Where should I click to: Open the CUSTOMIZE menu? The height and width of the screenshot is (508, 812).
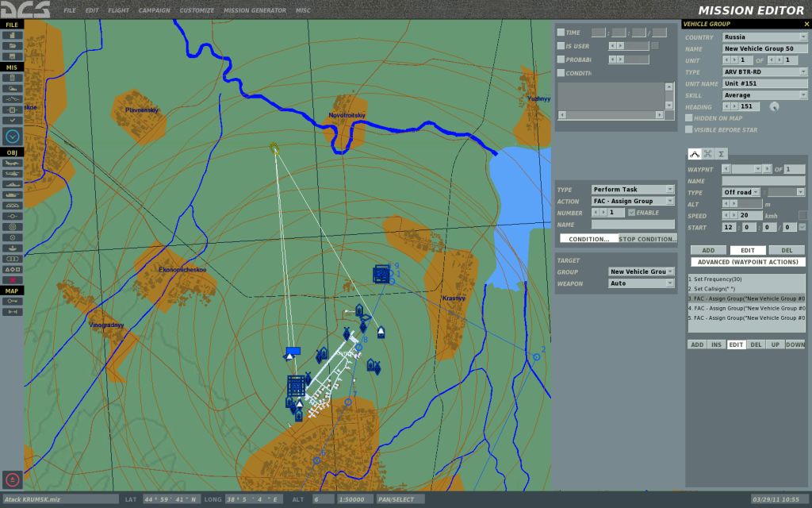click(x=197, y=10)
